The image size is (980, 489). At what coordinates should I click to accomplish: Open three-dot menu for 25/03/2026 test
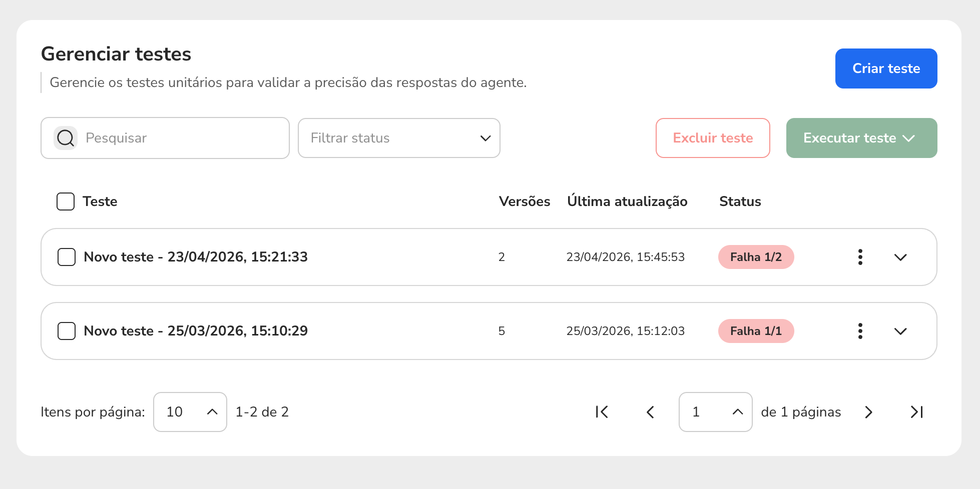[860, 331]
